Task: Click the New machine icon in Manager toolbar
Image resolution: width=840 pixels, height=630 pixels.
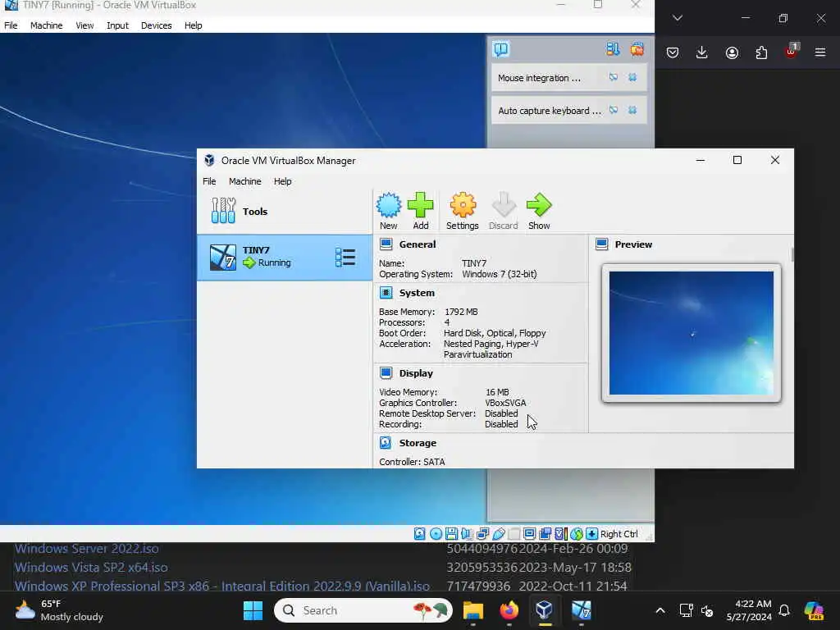Action: point(388,206)
